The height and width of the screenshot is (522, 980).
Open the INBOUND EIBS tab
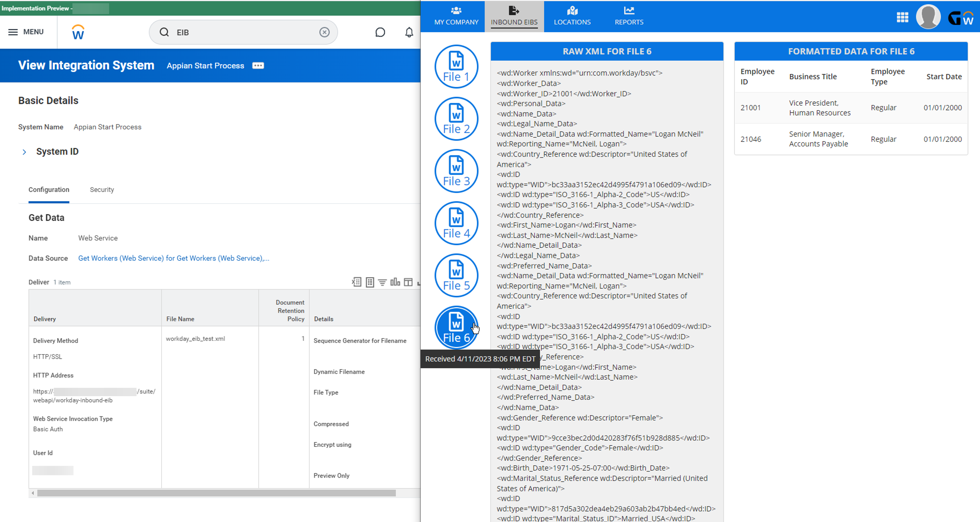[x=514, y=16]
